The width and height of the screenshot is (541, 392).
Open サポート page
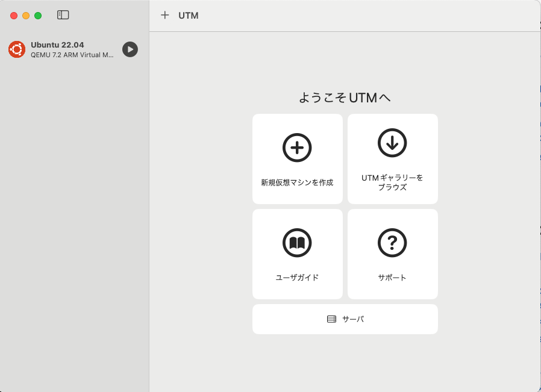(x=392, y=254)
